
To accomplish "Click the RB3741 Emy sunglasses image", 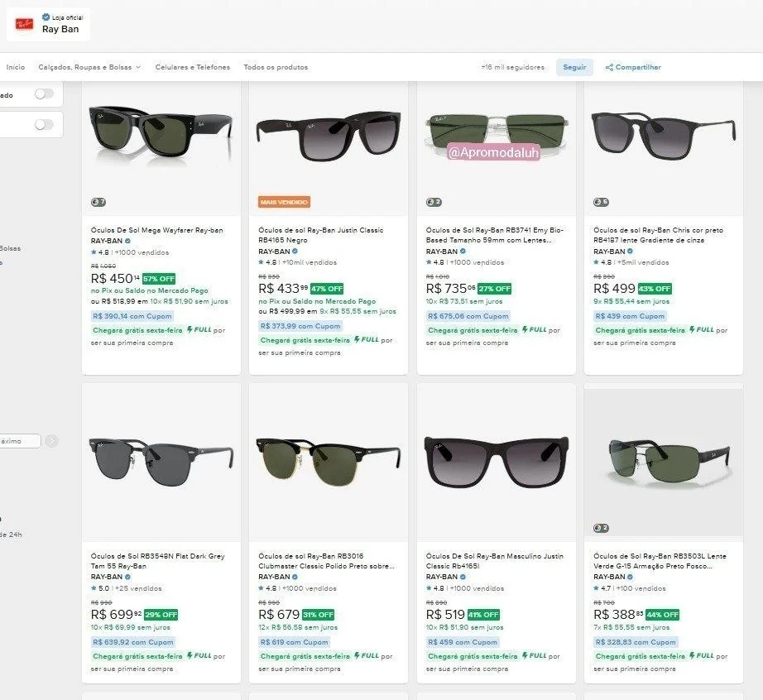I will [497, 135].
